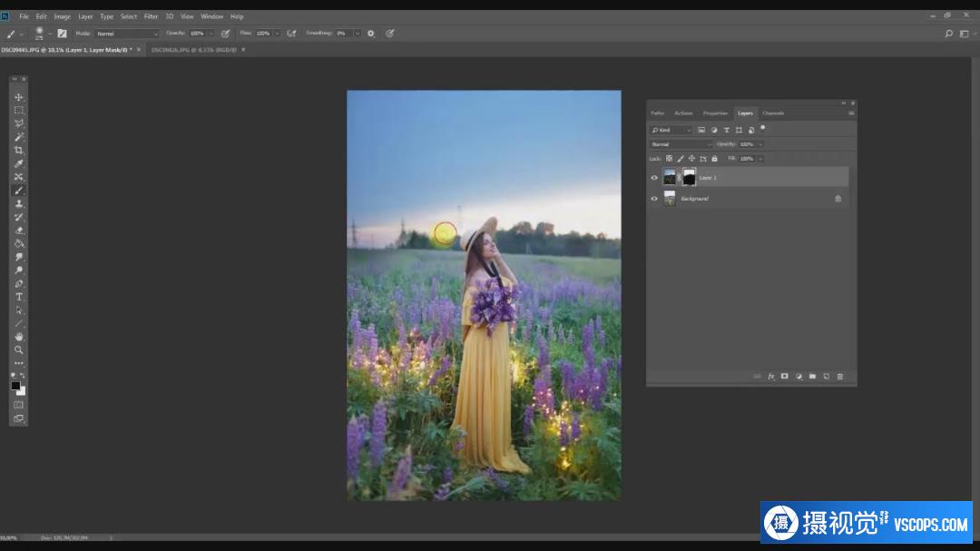The image size is (980, 551).
Task: Open the Brush Settings panel button
Action: 62,34
